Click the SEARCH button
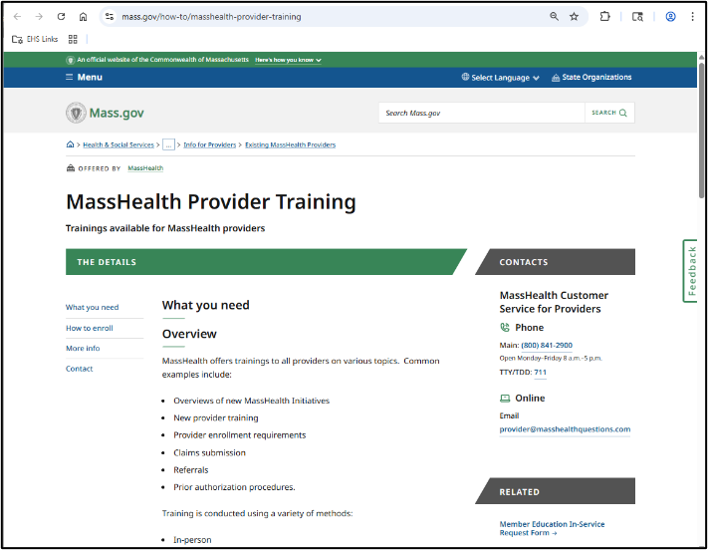 (610, 113)
